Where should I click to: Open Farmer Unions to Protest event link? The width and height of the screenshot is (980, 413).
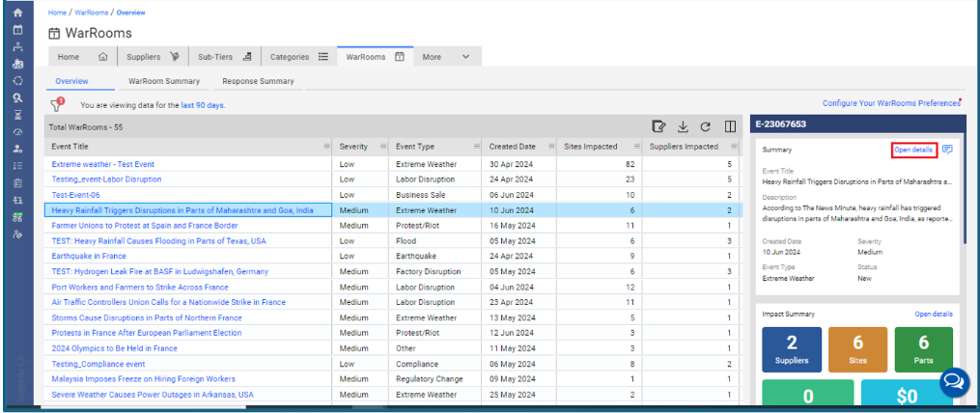145,226
